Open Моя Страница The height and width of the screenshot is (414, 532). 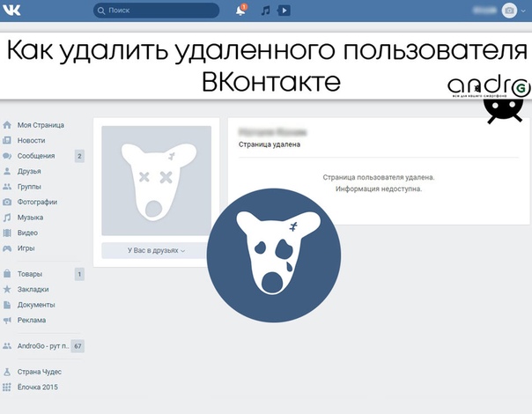click(x=41, y=125)
